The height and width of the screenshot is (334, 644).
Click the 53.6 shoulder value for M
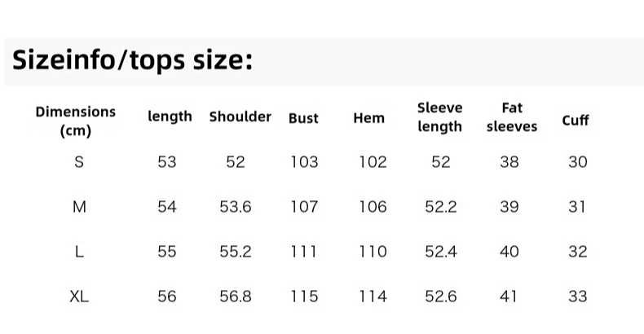coord(236,207)
